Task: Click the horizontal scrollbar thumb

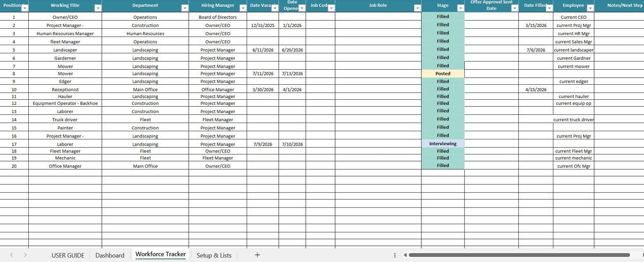Action: pos(519,255)
